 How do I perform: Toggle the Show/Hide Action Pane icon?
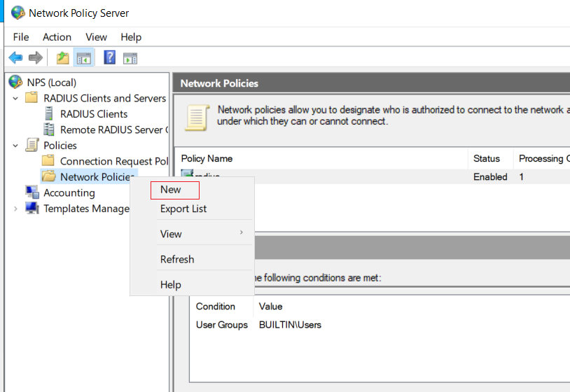pos(130,58)
